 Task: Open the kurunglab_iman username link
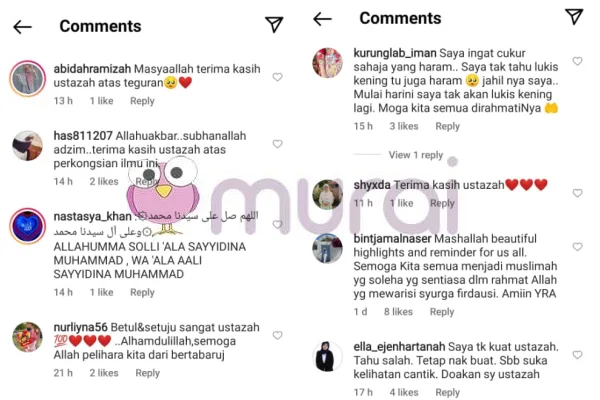click(x=395, y=53)
